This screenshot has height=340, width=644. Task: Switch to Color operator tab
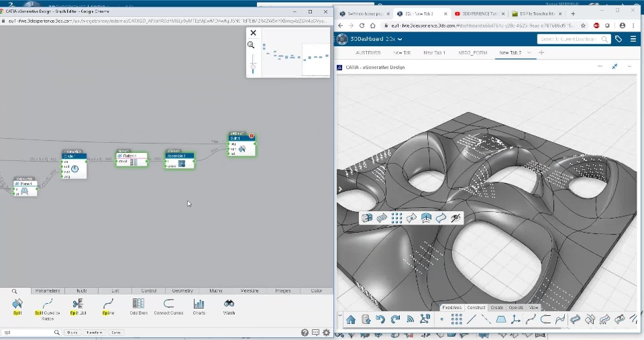pos(316,291)
